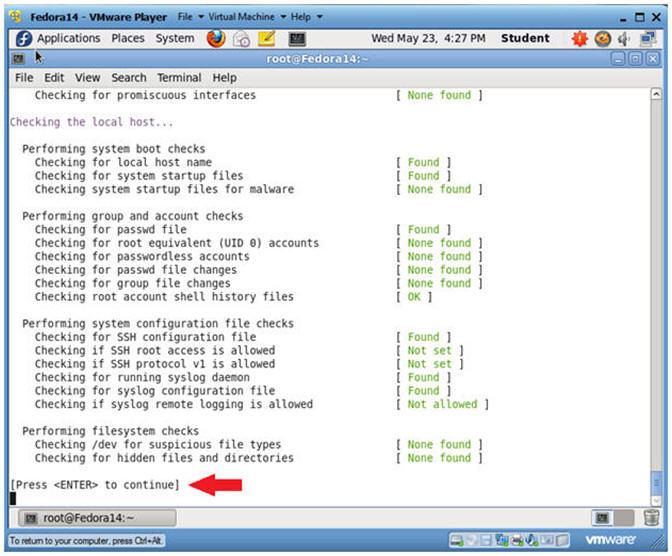Click 'Checking for promiscuous interfaces' line
This screenshot has width=672, height=556.
pyautogui.click(x=145, y=95)
